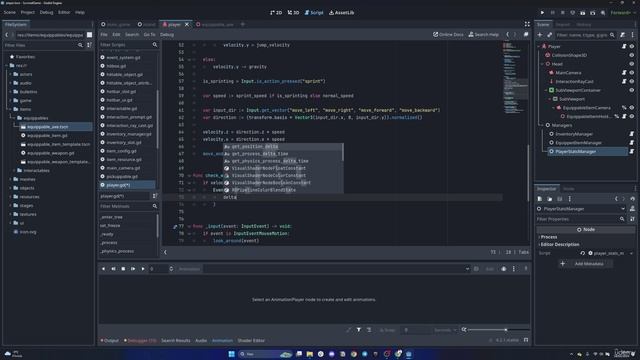Open the Project menu
Viewport: 640px width, 360px height.
[x=28, y=13]
